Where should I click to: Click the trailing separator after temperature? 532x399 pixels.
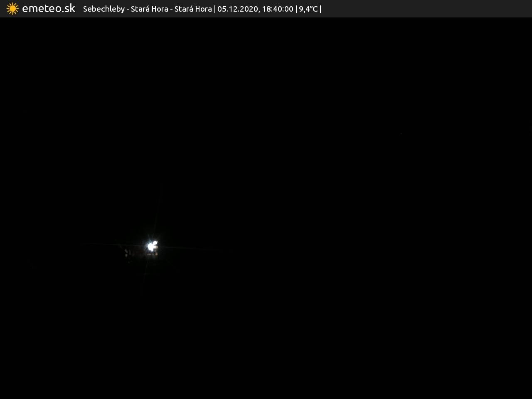320,9
